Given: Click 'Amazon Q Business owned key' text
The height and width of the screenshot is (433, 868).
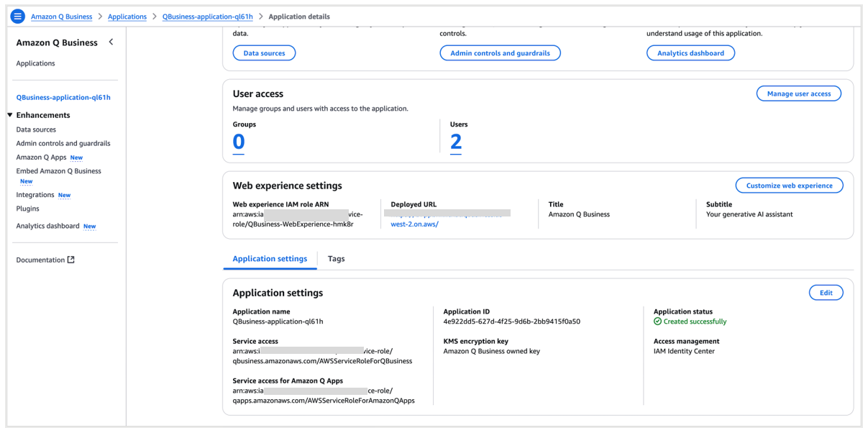Looking at the screenshot, I should click(x=491, y=351).
